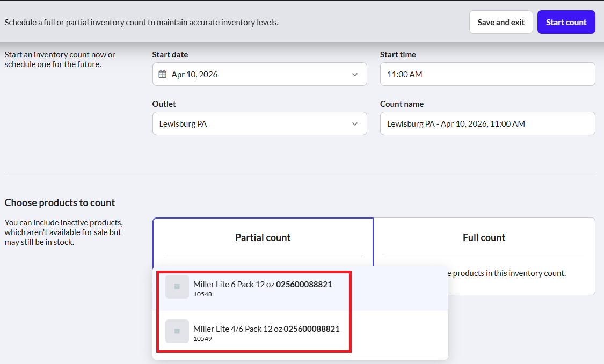Click the Choose products to count heading

[x=60, y=202]
